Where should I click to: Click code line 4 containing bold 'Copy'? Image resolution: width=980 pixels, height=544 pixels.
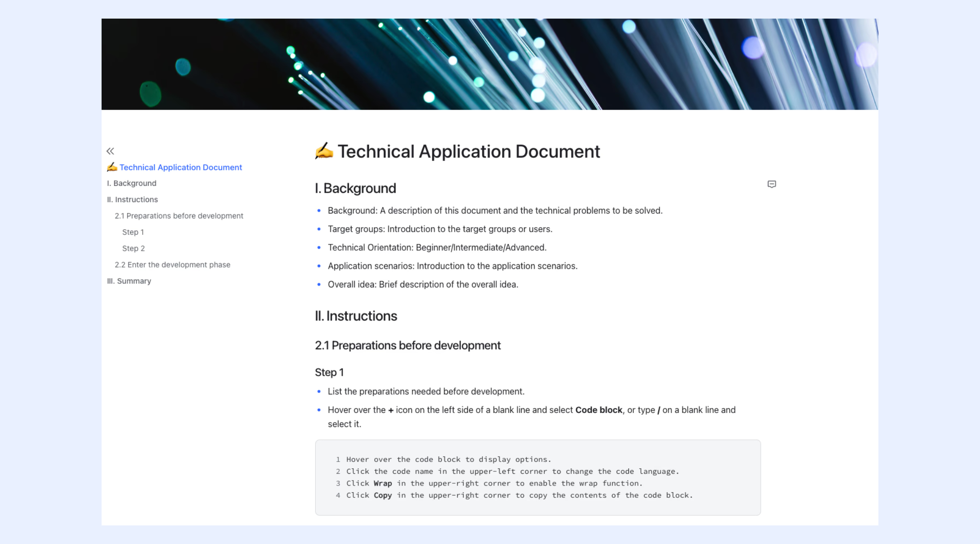coord(519,495)
